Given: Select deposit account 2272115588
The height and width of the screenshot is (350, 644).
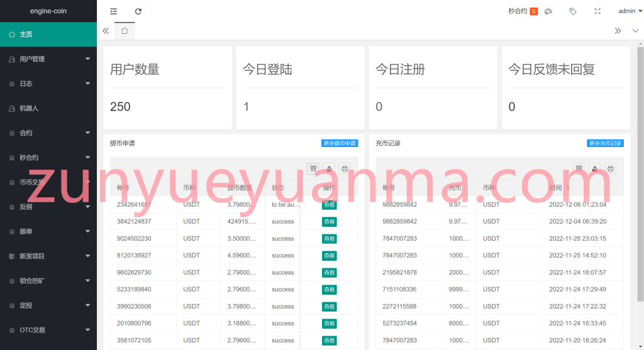Looking at the screenshot, I should click(399, 307).
